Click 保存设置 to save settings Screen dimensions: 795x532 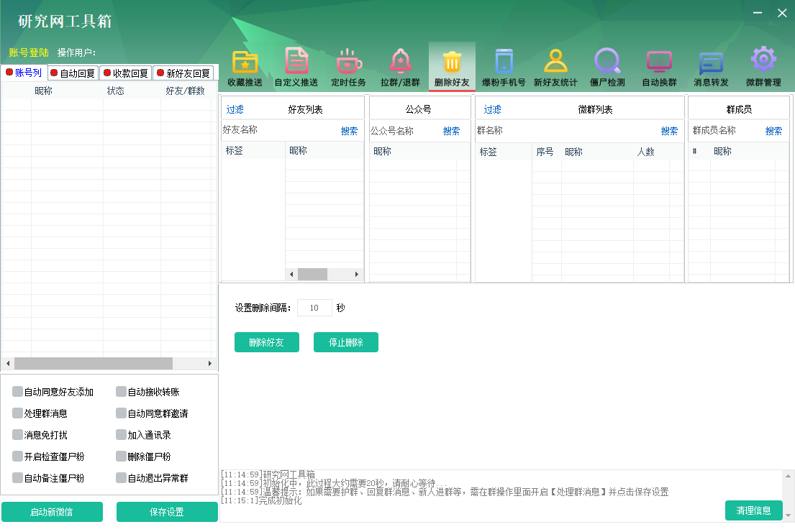click(x=167, y=512)
